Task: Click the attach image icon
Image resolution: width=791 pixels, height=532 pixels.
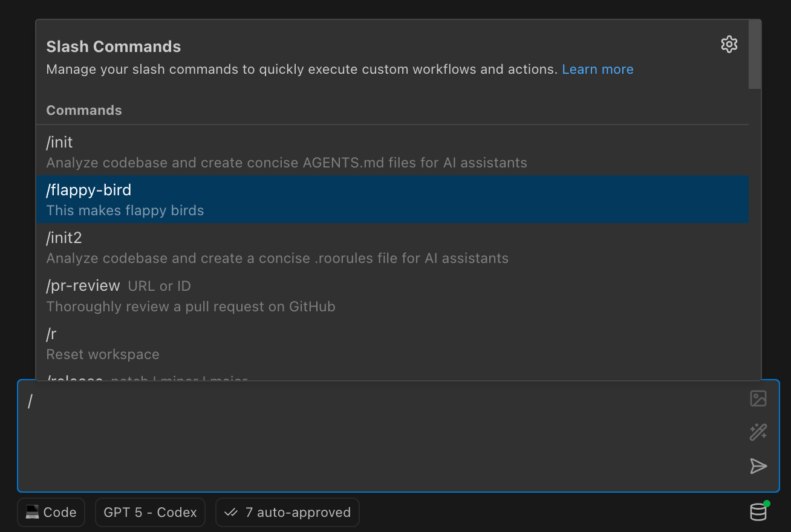Action: 758,398
